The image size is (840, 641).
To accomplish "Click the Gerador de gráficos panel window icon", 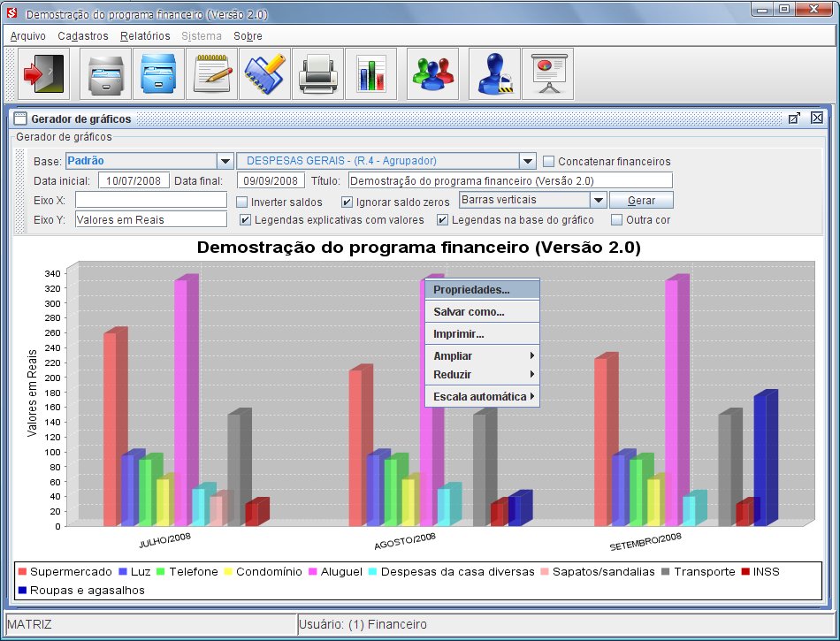I will (x=20, y=118).
